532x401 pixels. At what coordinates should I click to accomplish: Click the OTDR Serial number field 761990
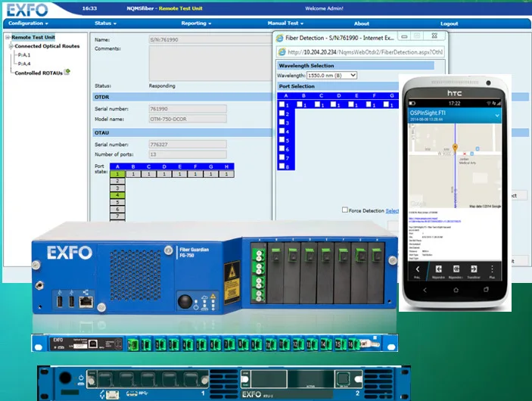[188, 108]
